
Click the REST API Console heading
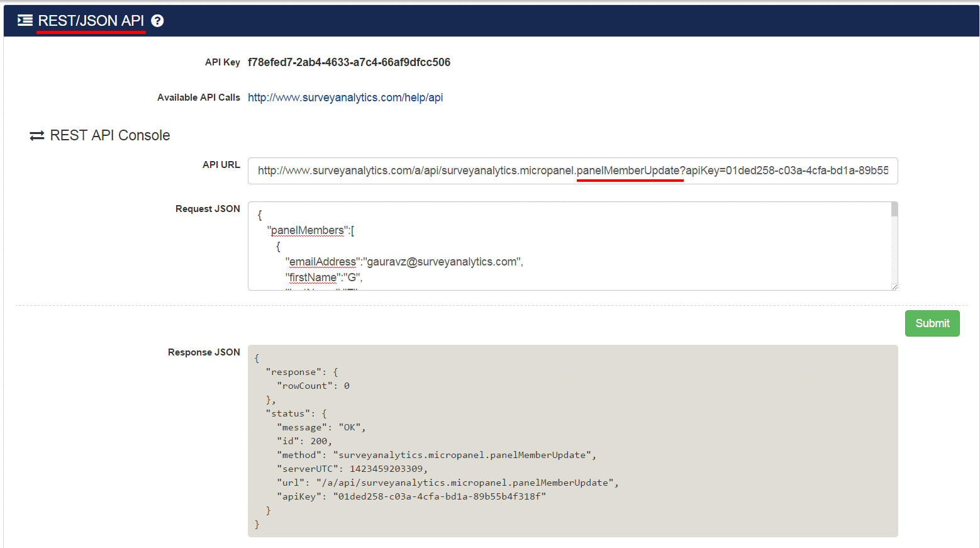(x=110, y=136)
